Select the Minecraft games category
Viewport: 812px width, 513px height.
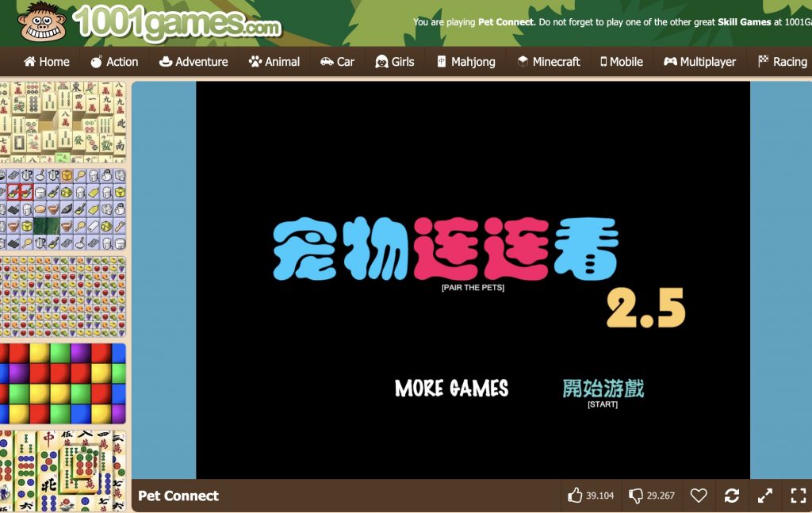click(549, 62)
